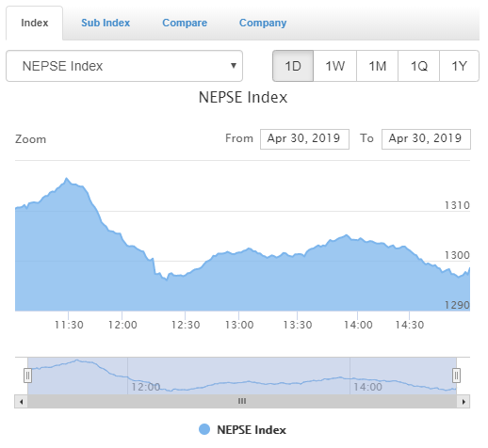Click the 14:30 x-axis label
The image size is (488, 448).
[410, 325]
